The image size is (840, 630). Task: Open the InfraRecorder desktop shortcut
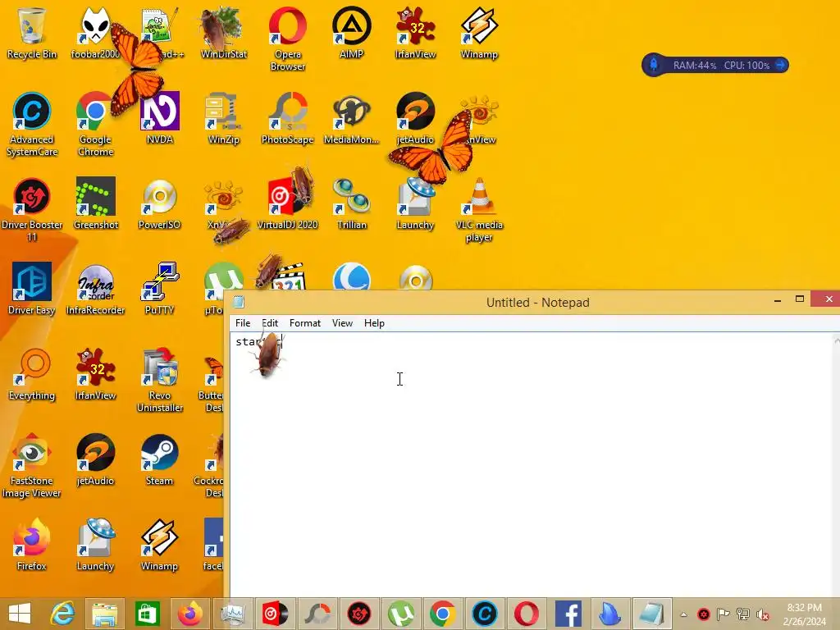click(x=95, y=289)
